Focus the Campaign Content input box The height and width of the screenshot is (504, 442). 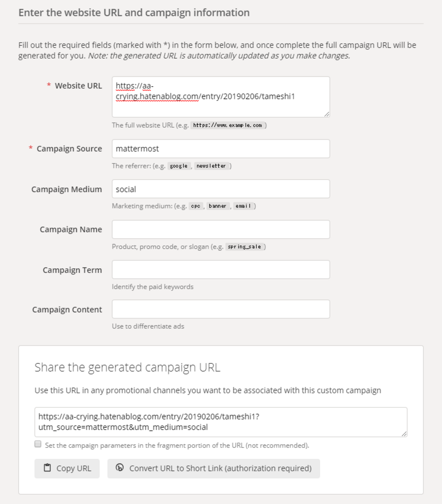[221, 309]
